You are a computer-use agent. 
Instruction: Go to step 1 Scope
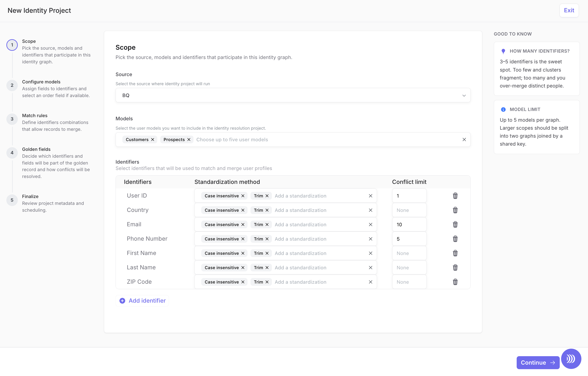coord(12,45)
